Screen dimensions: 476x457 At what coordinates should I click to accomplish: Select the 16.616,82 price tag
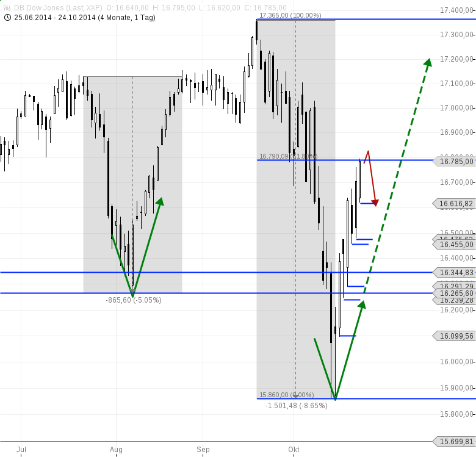click(x=453, y=204)
